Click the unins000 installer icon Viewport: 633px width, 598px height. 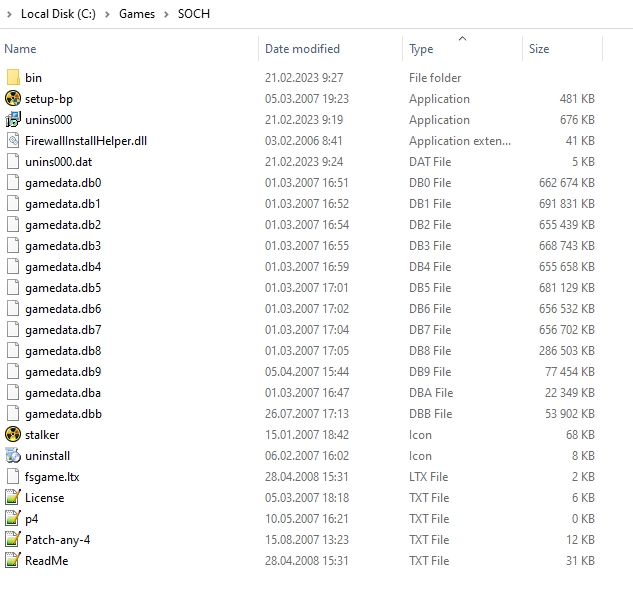click(x=13, y=119)
